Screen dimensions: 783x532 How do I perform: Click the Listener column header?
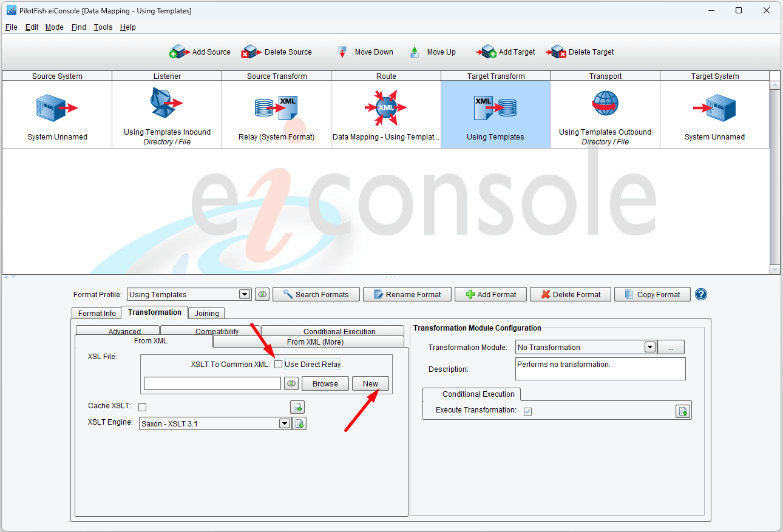167,76
